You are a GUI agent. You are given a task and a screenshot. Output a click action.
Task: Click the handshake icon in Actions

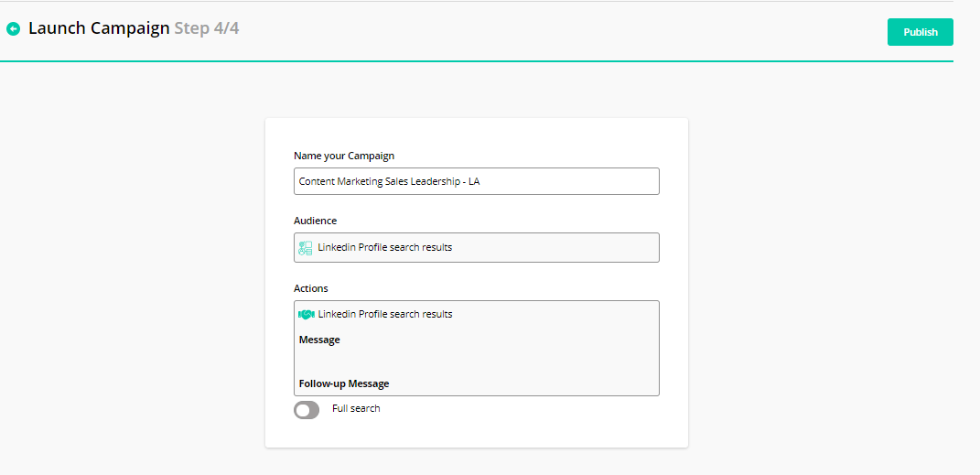tap(307, 315)
